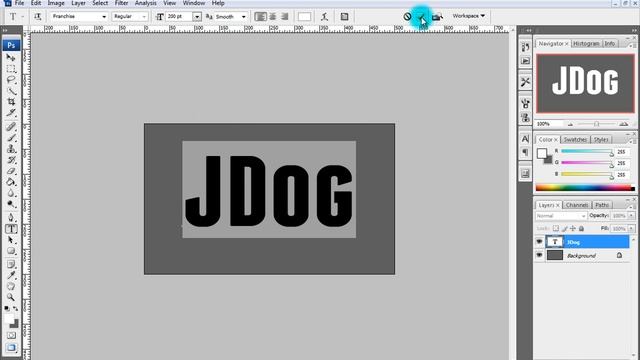
Task: Hide the Background layer
Action: [539, 255]
